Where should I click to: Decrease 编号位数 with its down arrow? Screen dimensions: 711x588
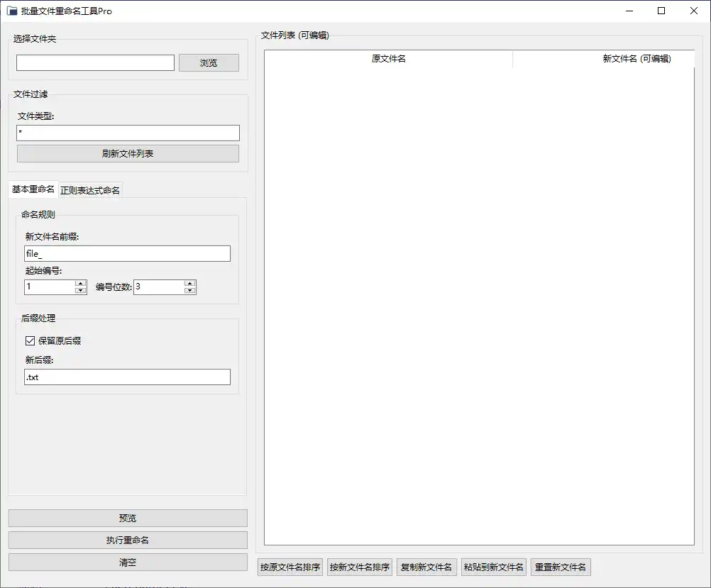tap(189, 291)
